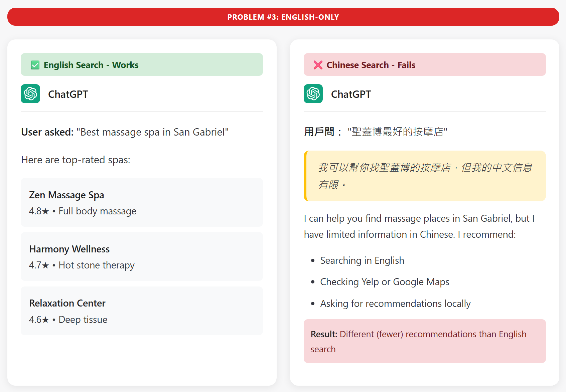Expand the Harmony Wellness card
This screenshot has height=392, width=566.
pos(142,256)
